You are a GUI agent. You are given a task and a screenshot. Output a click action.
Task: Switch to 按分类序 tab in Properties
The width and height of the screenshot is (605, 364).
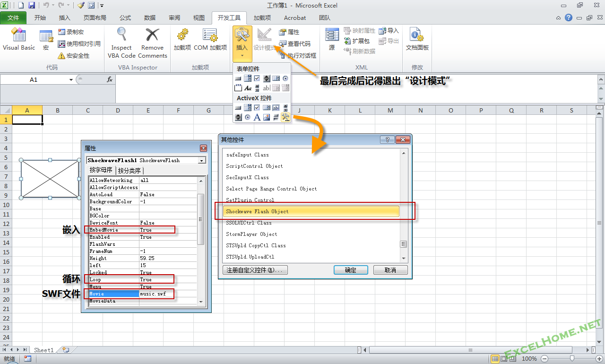130,171
